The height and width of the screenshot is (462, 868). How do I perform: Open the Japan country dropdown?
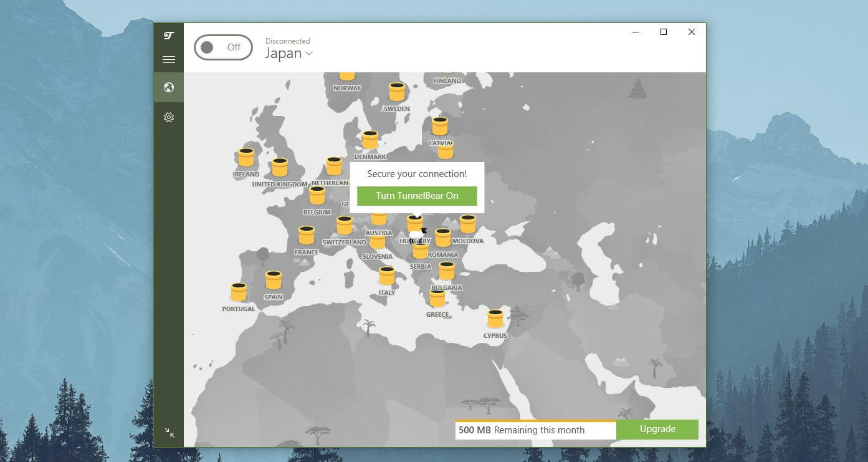click(x=289, y=54)
